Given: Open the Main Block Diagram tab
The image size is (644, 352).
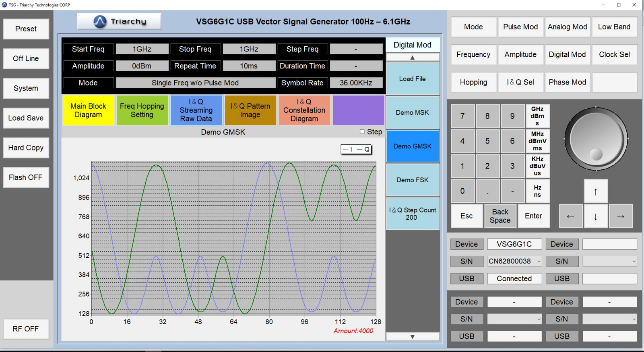Looking at the screenshot, I should tap(88, 111).
